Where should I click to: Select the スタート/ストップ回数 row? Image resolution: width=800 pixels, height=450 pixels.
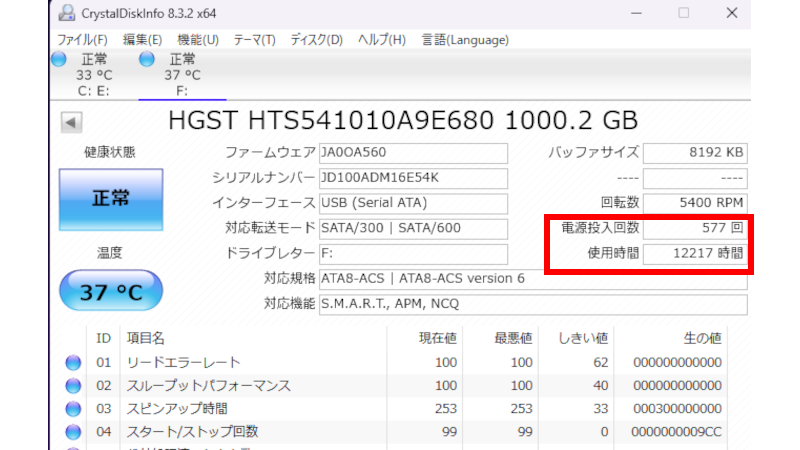(393, 432)
